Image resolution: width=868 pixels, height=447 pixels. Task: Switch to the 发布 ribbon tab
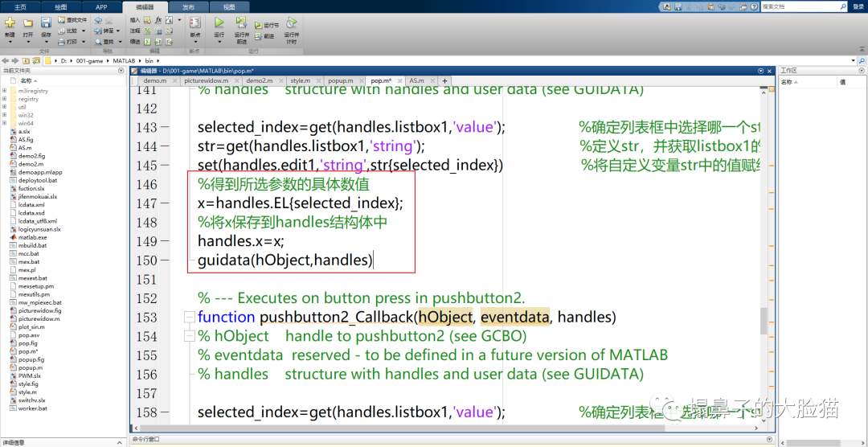point(188,8)
